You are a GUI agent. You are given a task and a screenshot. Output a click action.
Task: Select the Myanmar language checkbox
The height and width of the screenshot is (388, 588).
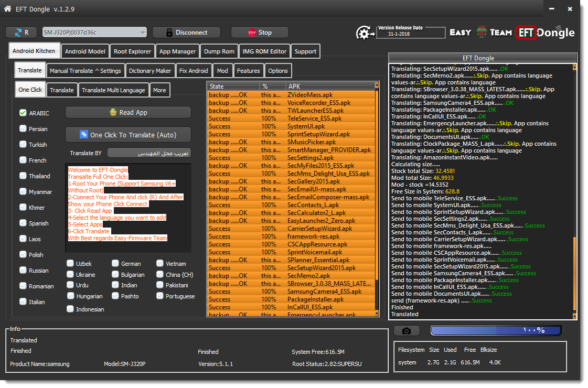click(x=23, y=191)
